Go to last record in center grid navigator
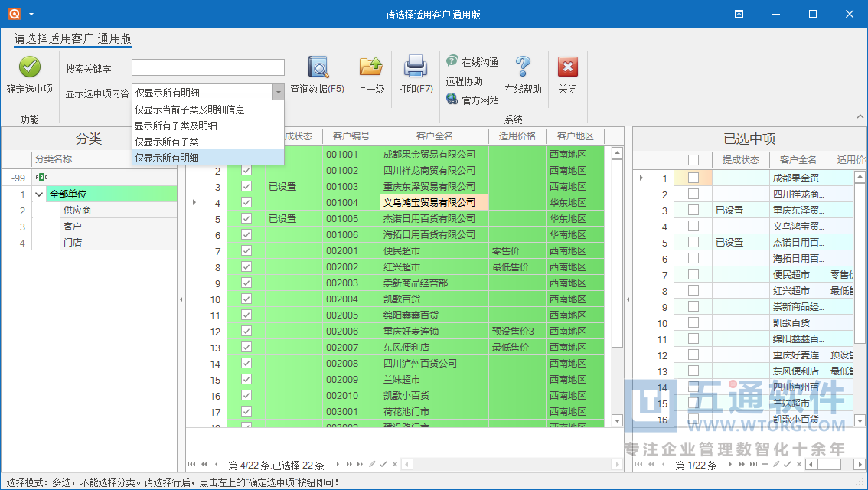 pos(361,464)
